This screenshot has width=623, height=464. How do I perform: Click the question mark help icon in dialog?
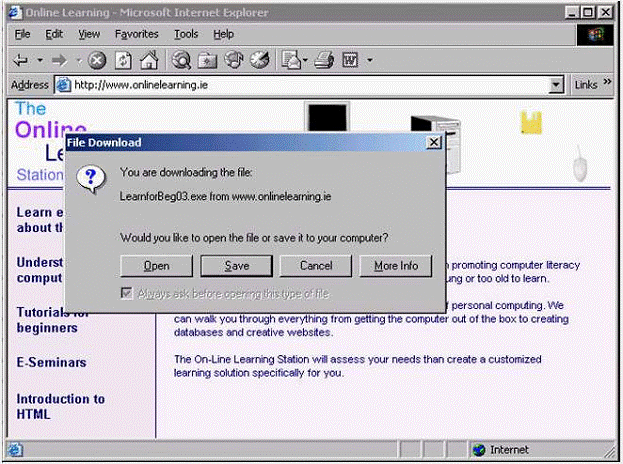(92, 179)
